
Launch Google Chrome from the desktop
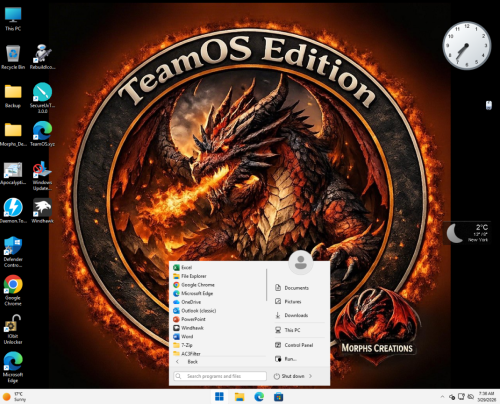click(x=13, y=290)
